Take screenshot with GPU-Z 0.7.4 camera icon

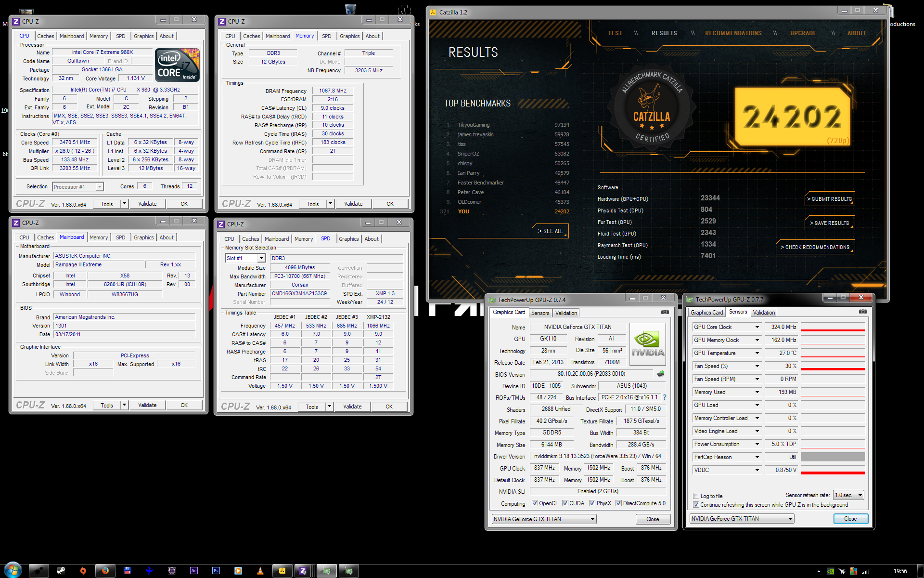pyautogui.click(x=665, y=312)
